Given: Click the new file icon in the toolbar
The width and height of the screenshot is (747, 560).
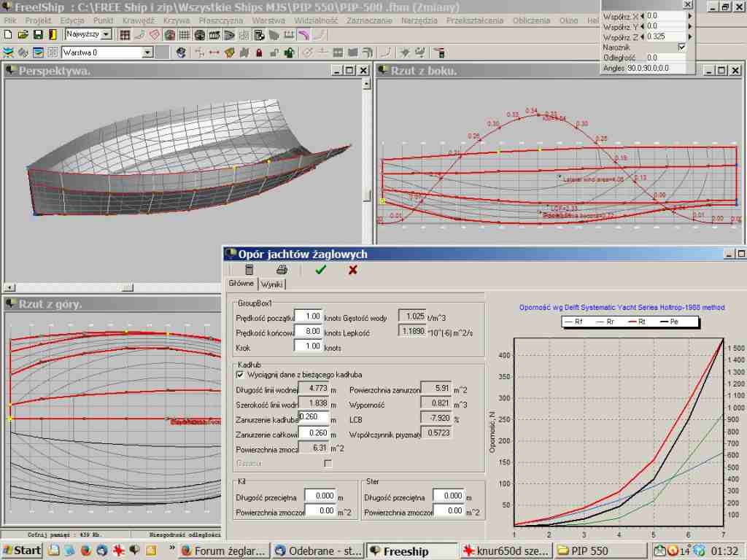Looking at the screenshot, I should point(8,34).
